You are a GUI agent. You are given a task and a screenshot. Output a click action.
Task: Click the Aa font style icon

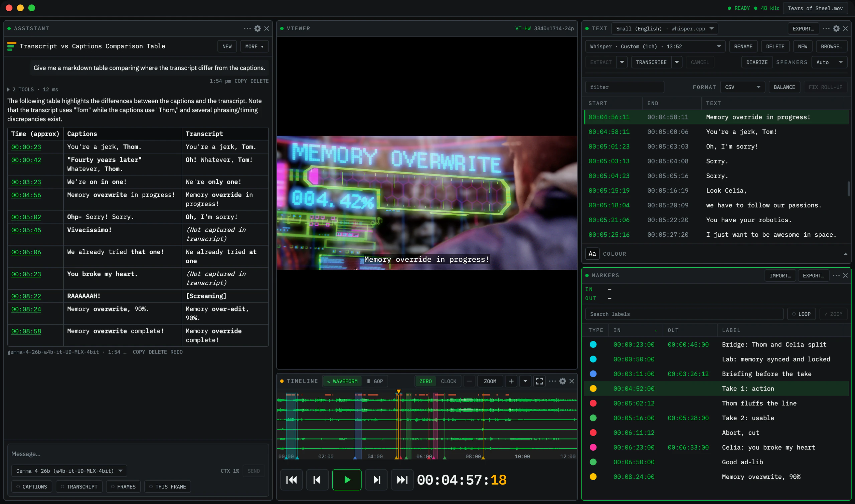(592, 254)
